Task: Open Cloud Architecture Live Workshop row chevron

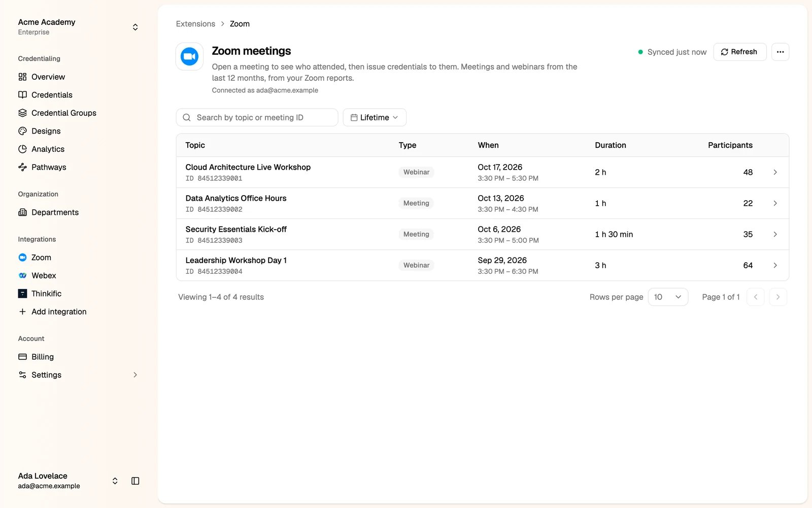Action: (x=775, y=172)
